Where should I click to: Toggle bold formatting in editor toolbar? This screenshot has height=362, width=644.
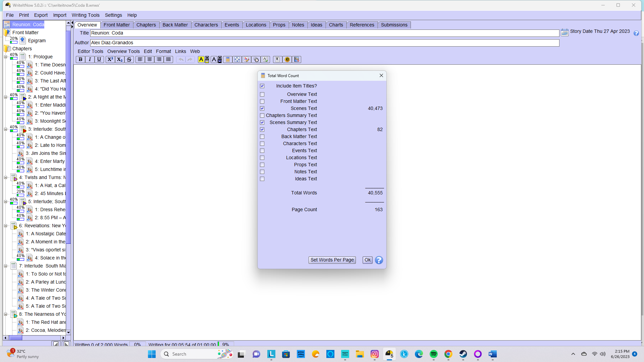click(80, 59)
